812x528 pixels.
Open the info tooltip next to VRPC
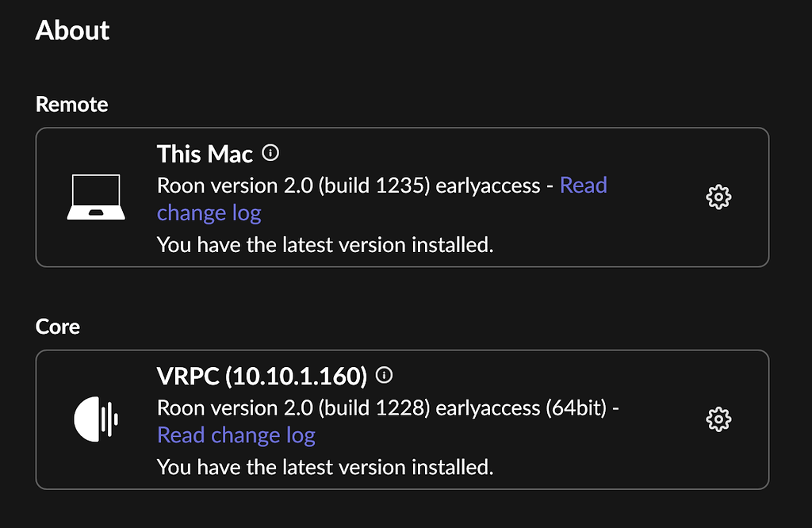[384, 375]
